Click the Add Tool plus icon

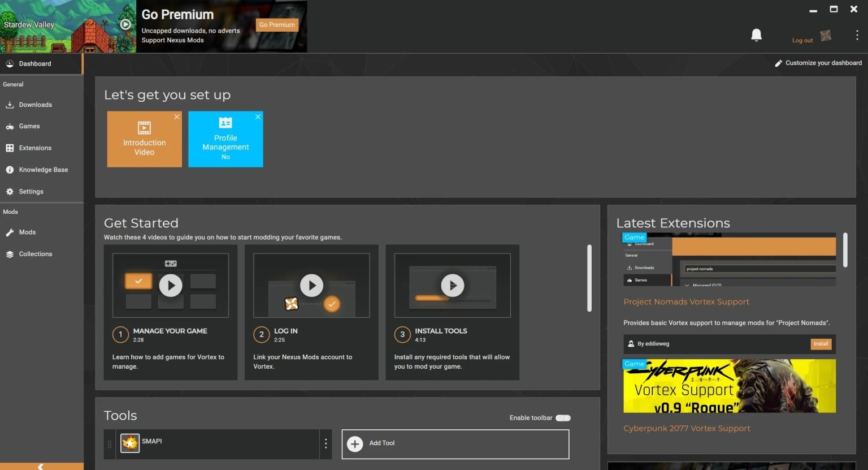(355, 444)
